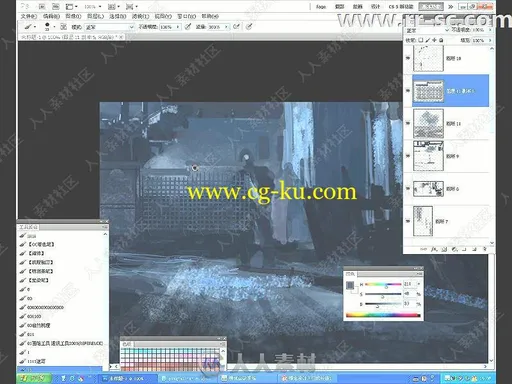The image size is (512, 384).
Task: Select the tool preset named 1
Action: click(x=60, y=352)
